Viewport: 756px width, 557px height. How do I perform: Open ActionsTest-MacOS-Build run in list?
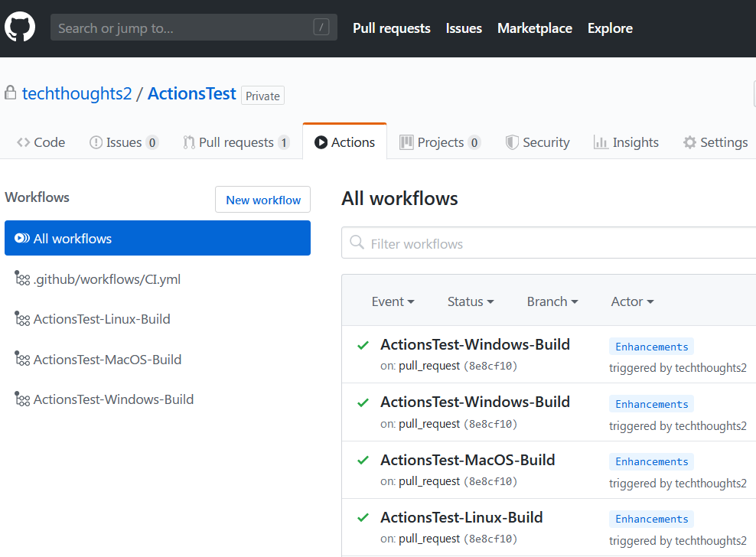click(468, 460)
